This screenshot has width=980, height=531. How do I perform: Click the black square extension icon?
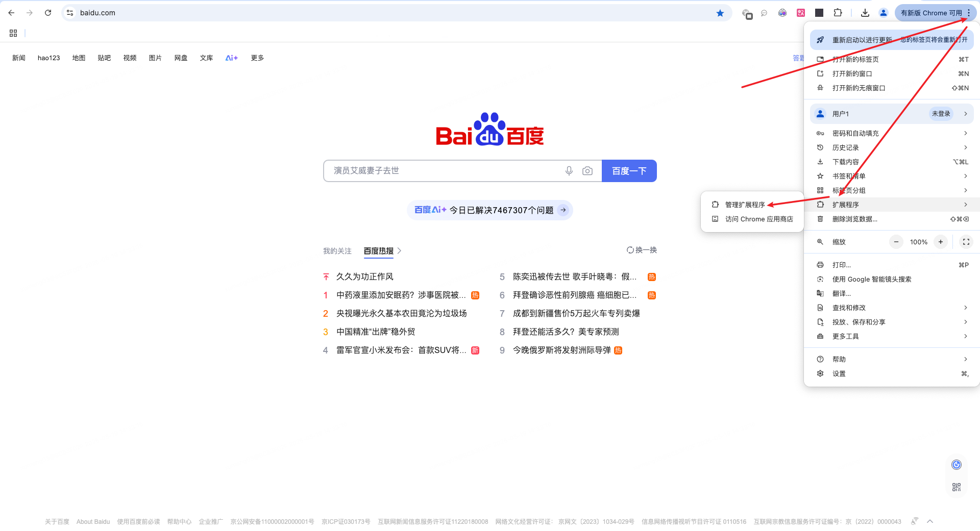[x=819, y=13]
